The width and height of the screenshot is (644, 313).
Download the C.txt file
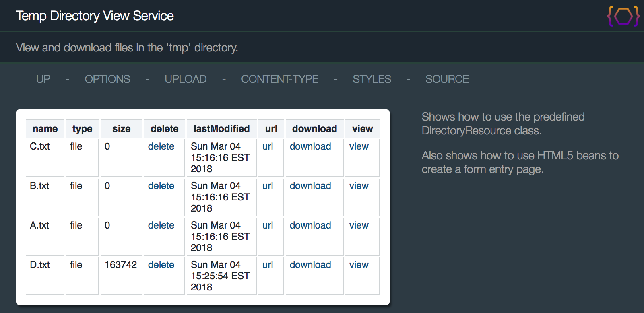[x=310, y=146]
